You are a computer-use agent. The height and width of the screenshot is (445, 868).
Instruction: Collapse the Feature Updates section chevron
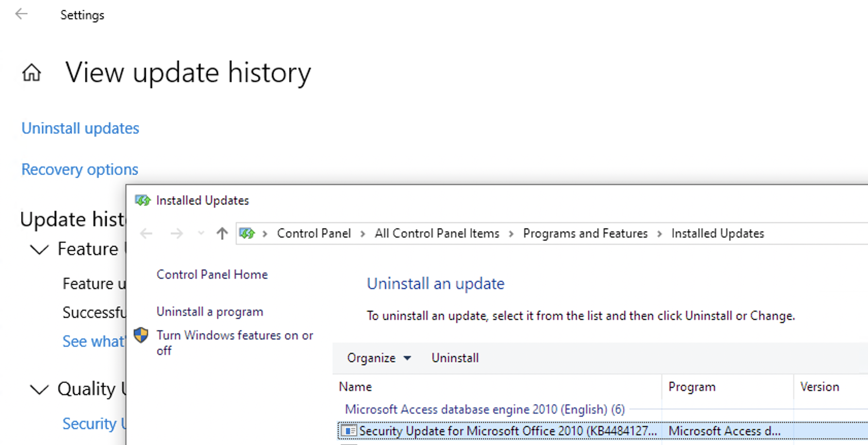click(x=39, y=250)
